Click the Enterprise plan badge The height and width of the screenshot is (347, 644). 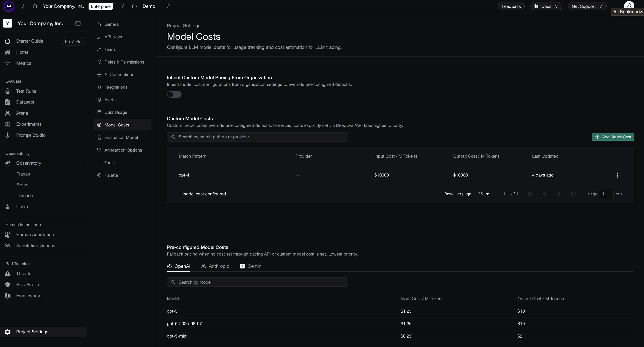101,6
